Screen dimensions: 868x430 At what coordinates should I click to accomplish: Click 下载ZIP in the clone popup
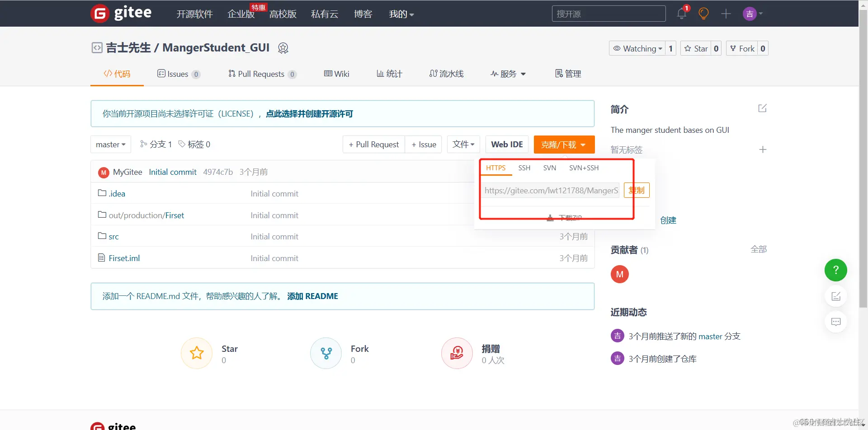564,218
